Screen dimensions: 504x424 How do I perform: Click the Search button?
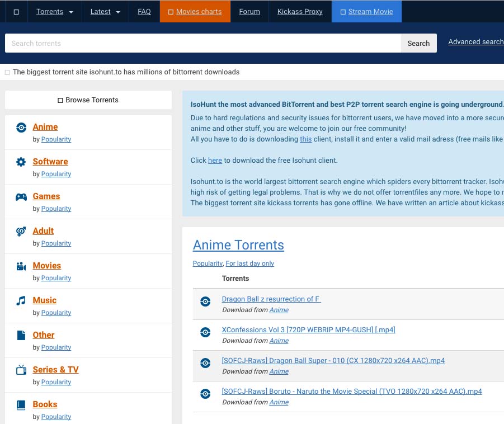click(418, 43)
